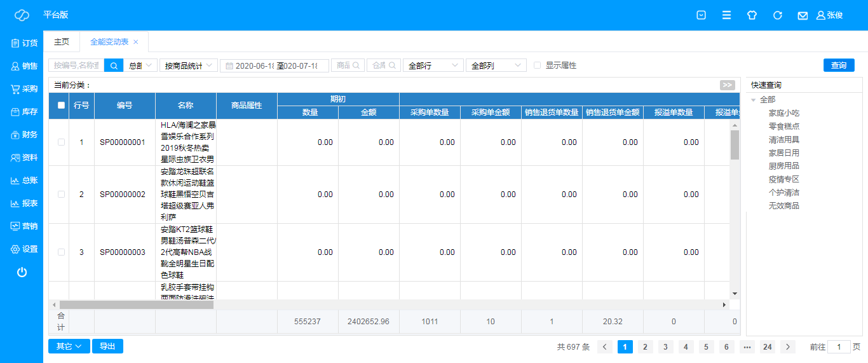Click the power logout icon in sidebar
Viewport: 868px width, 363px height.
(x=22, y=272)
